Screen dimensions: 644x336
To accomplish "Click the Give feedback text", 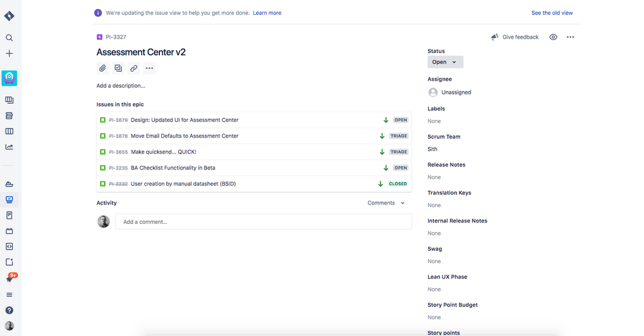I will click(x=520, y=37).
